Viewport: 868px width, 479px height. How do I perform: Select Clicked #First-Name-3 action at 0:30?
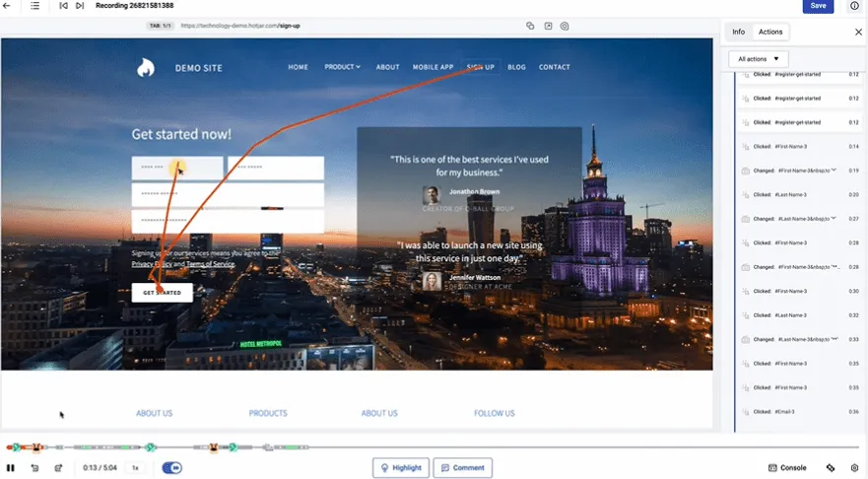[800, 292]
